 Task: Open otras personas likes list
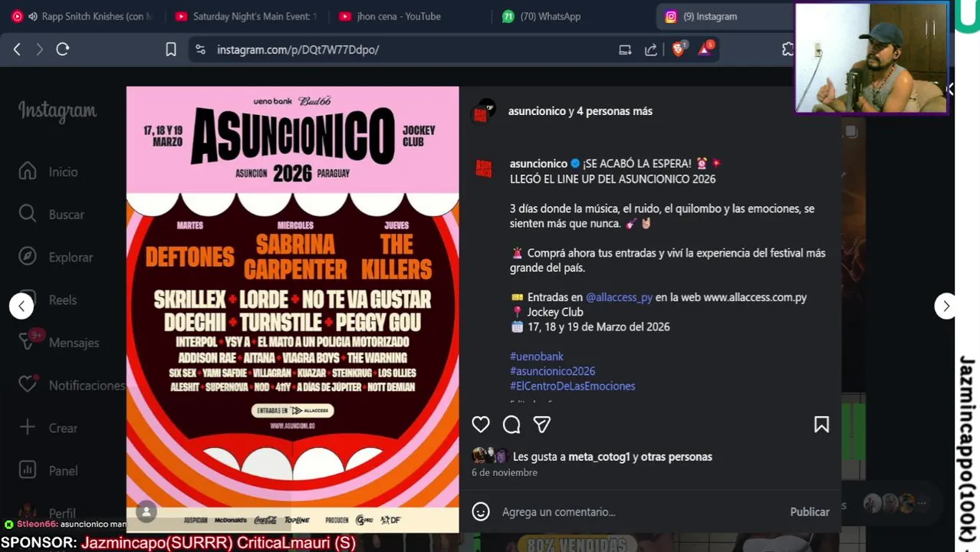[676, 457]
